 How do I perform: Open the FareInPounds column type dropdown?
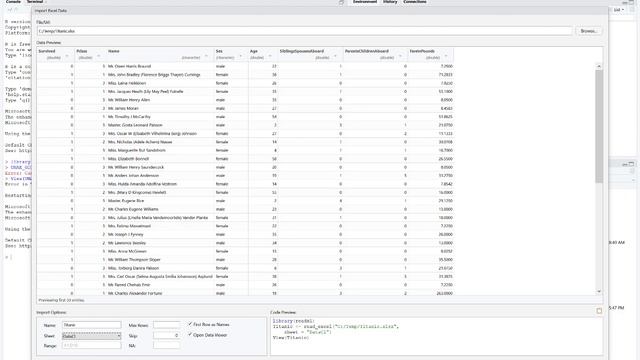(446, 57)
